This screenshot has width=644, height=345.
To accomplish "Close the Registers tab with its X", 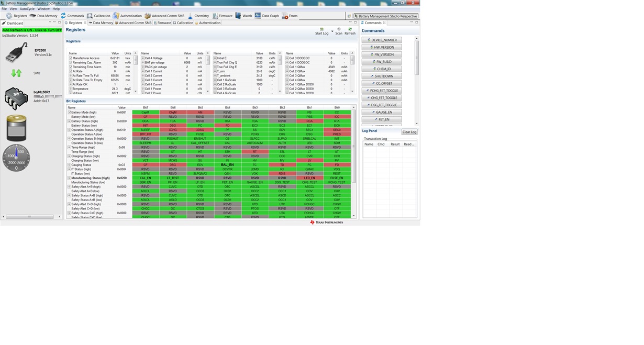I will (85, 23).
